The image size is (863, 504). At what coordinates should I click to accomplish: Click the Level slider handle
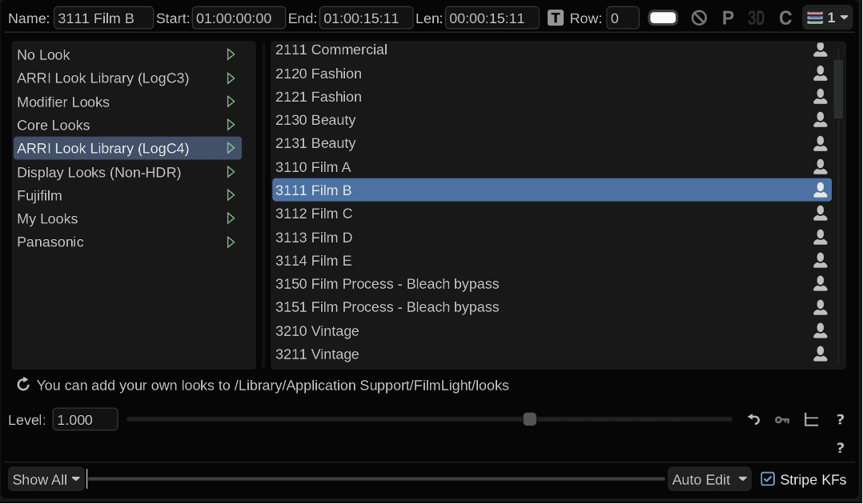529,419
